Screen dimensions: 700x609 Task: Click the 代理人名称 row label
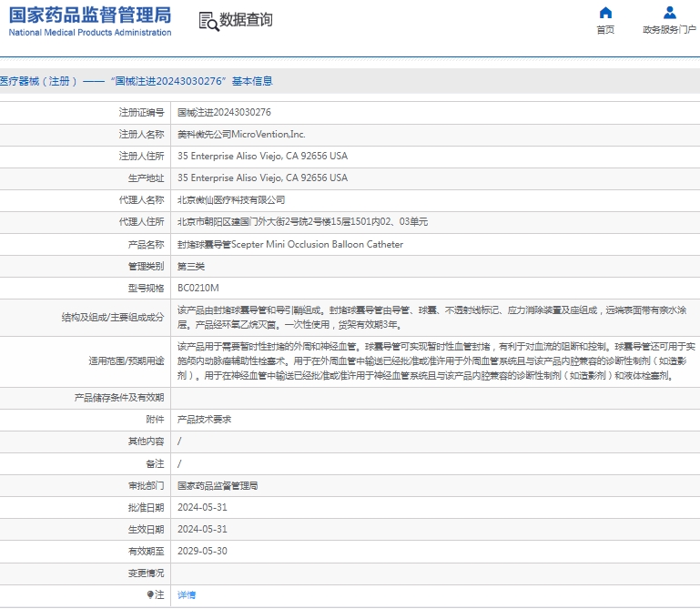click(x=141, y=200)
